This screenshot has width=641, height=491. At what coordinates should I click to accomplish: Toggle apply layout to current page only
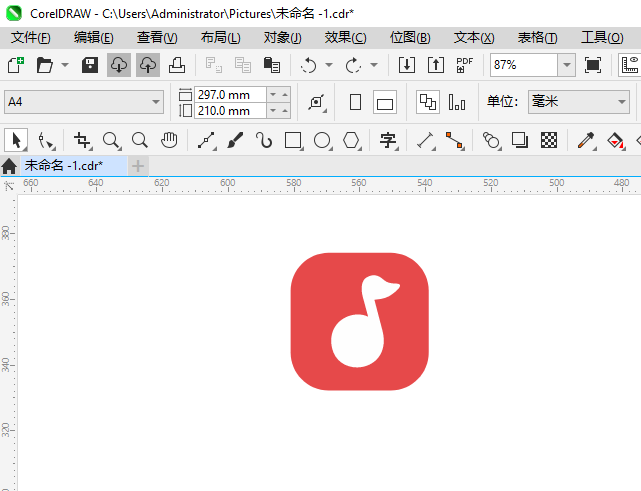point(457,102)
